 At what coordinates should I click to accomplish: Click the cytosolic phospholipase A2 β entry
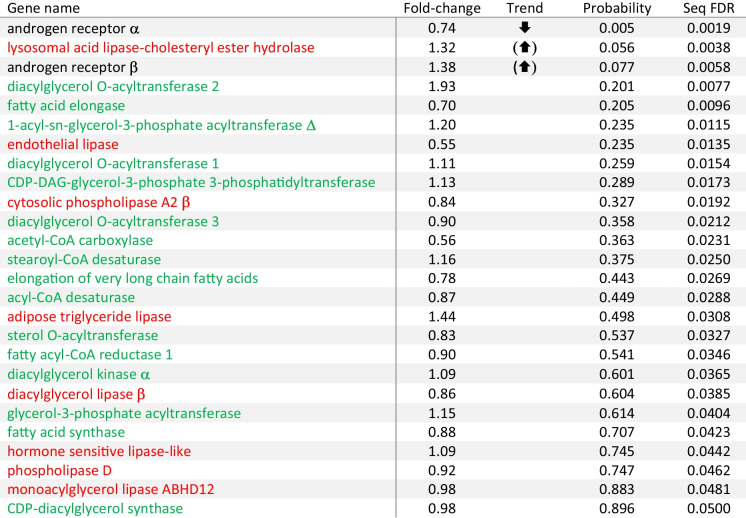pos(98,202)
